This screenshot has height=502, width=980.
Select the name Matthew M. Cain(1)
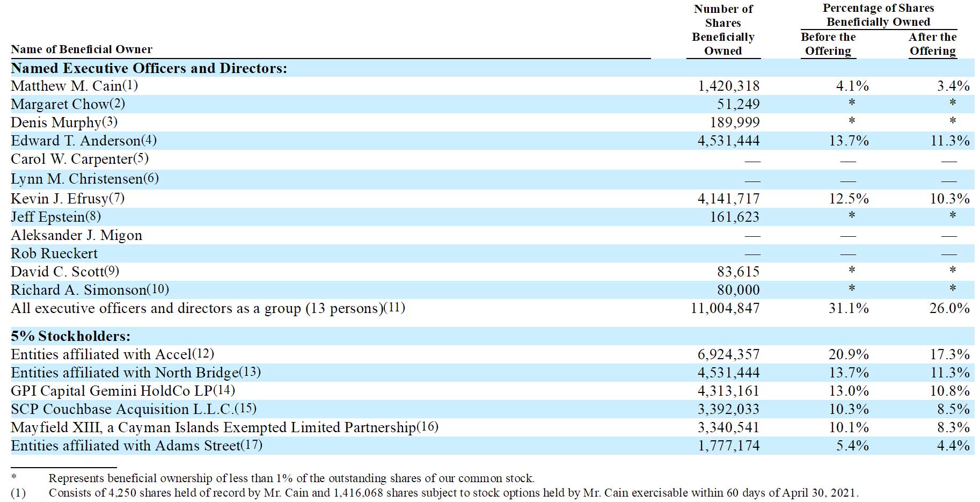coord(75,86)
